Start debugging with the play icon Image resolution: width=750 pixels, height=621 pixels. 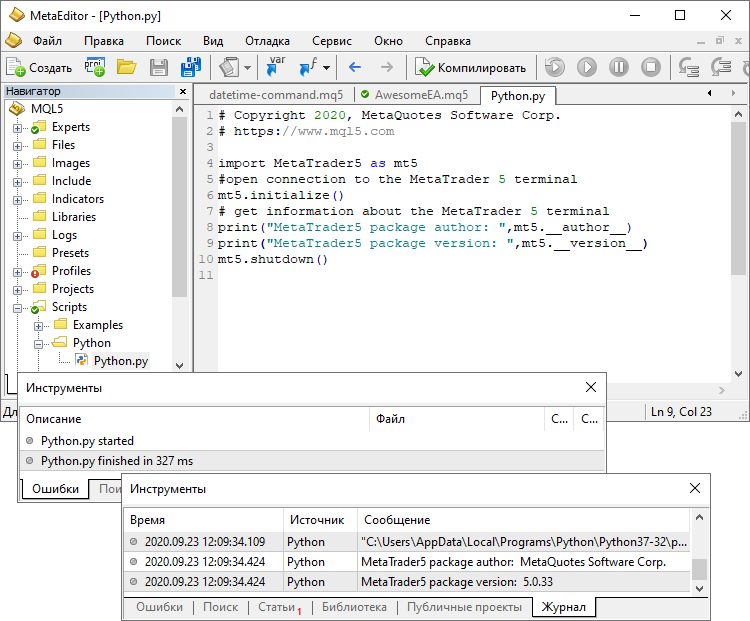pos(587,67)
